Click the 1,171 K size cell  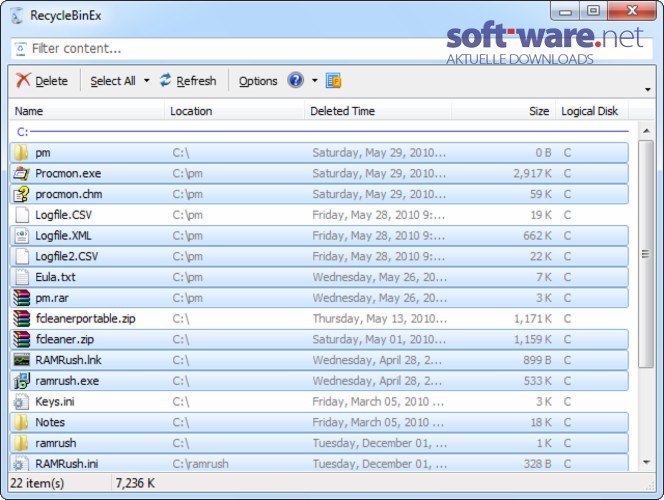533,319
